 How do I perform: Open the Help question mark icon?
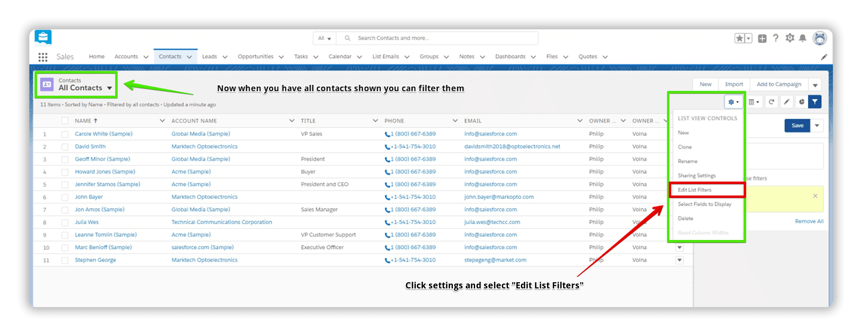tap(776, 38)
